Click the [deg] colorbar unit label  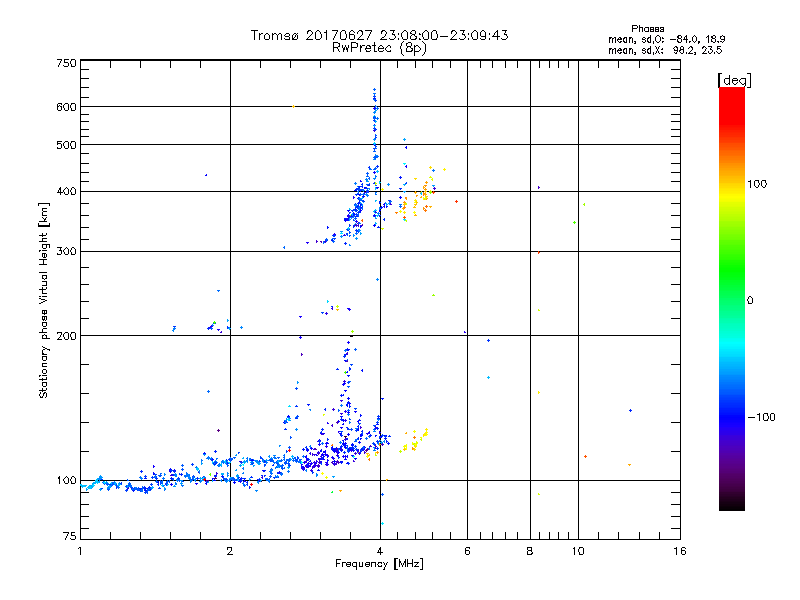(x=734, y=79)
